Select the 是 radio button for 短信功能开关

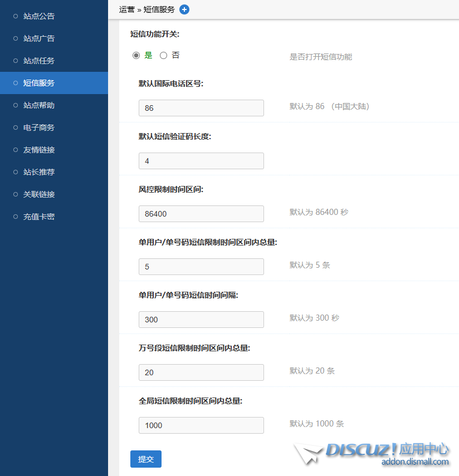[x=136, y=55]
